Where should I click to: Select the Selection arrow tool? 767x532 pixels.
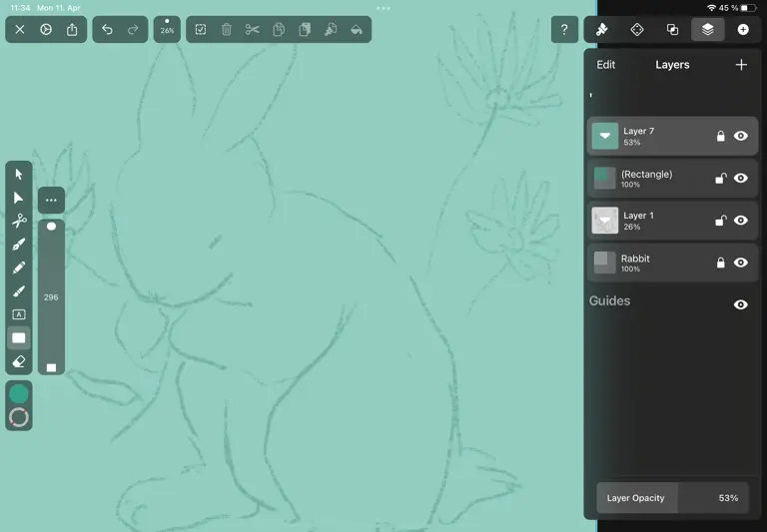19,174
